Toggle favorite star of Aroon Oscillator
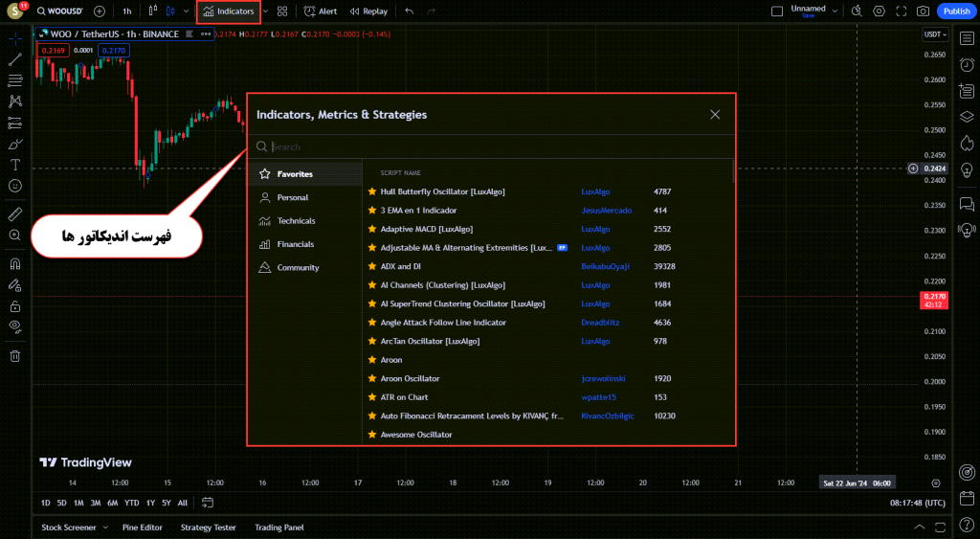Screen dimensions: 980x539 click(x=372, y=378)
